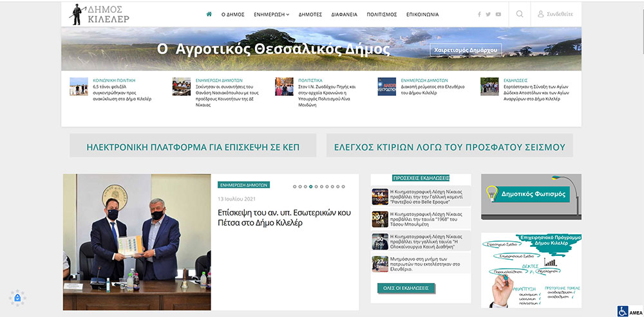The height and width of the screenshot is (317, 644).
Task: Select the first slider pagination dot
Action: click(x=294, y=186)
